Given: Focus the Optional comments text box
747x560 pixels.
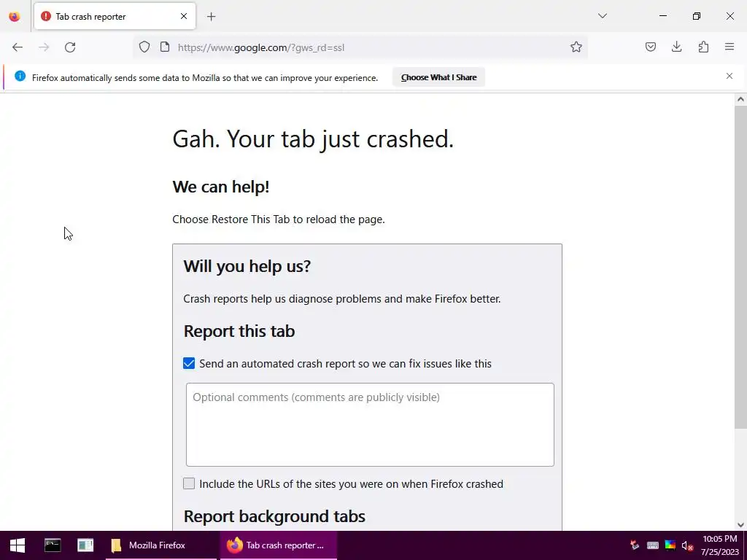Looking at the screenshot, I should 370,425.
